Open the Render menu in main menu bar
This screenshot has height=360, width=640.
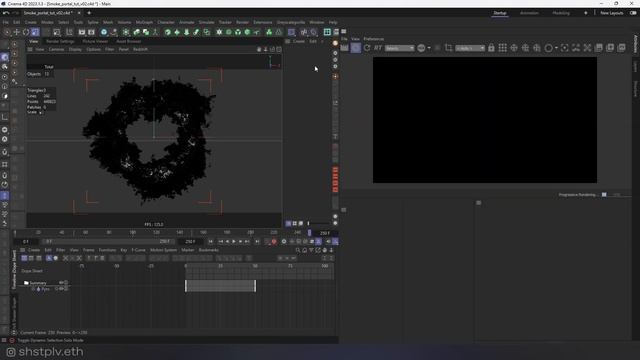coord(242,22)
